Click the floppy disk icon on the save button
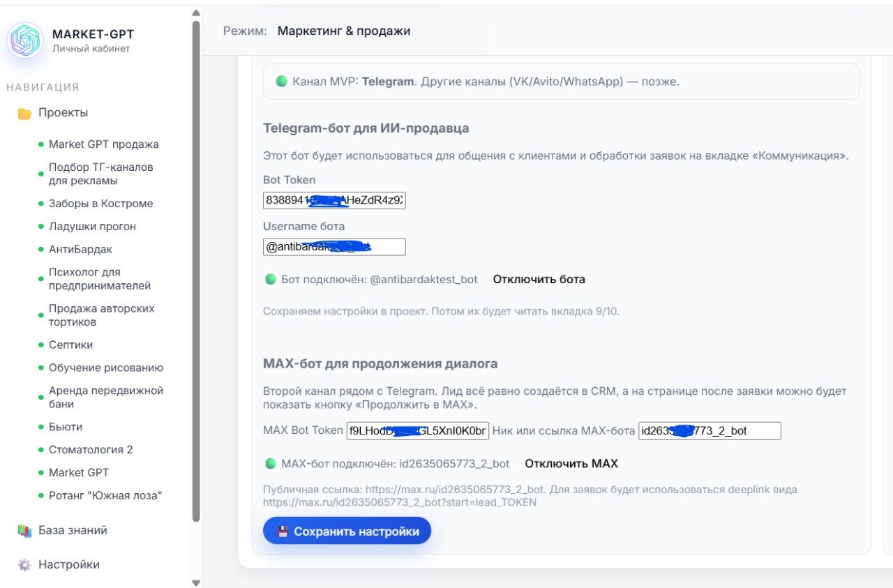This screenshot has height=588, width=893. 283,532
